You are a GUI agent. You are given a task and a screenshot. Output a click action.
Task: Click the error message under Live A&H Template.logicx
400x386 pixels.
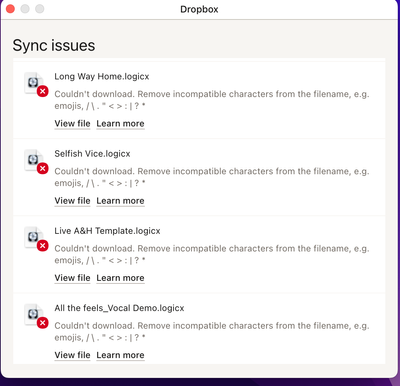coord(212,254)
